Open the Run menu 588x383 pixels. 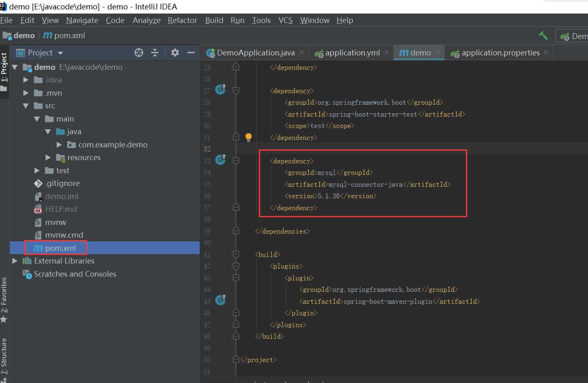point(238,20)
